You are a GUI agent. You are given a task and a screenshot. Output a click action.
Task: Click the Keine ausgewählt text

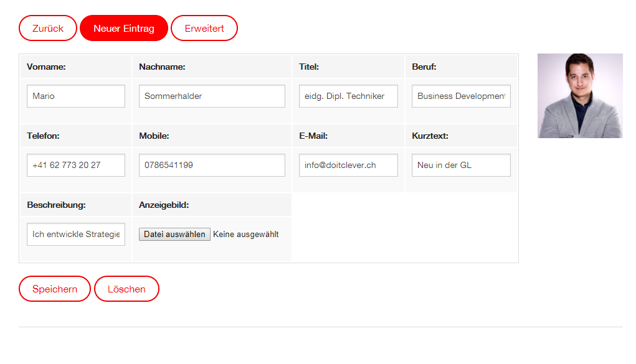pyautogui.click(x=246, y=235)
